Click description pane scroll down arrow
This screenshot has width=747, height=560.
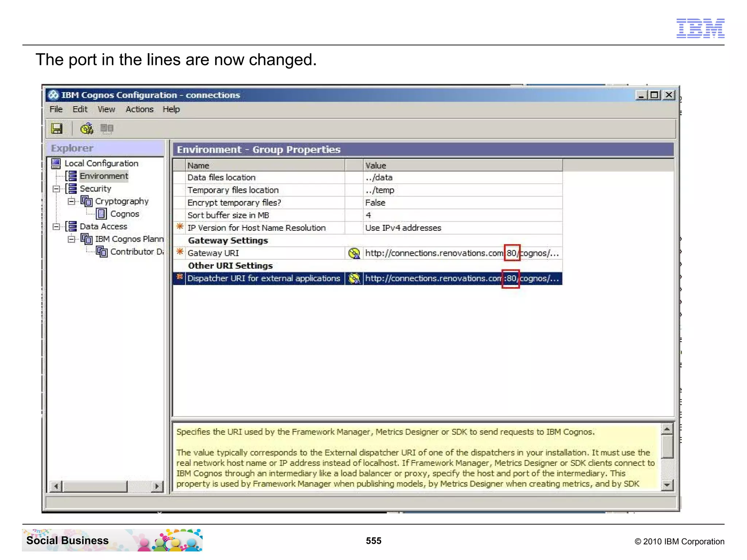(667, 485)
